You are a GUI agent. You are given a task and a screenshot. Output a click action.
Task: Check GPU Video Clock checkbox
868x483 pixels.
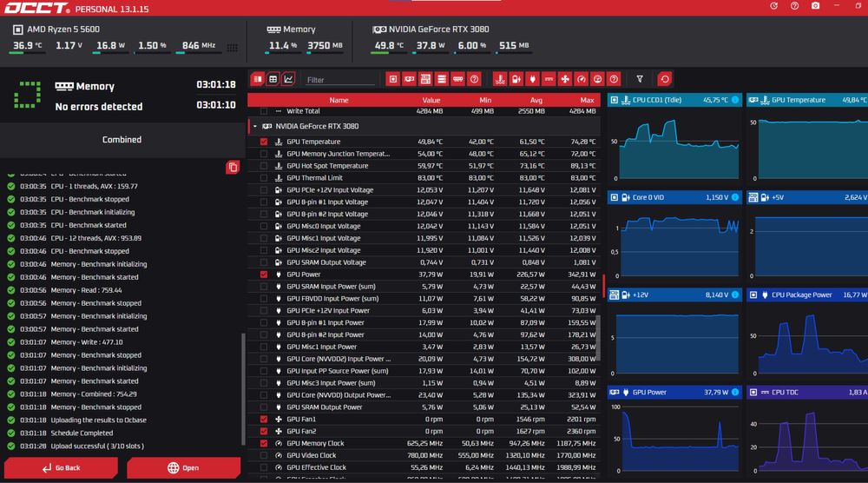(264, 456)
